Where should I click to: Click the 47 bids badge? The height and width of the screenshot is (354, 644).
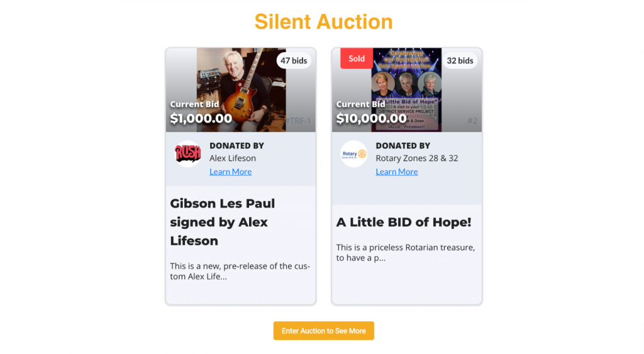point(294,60)
